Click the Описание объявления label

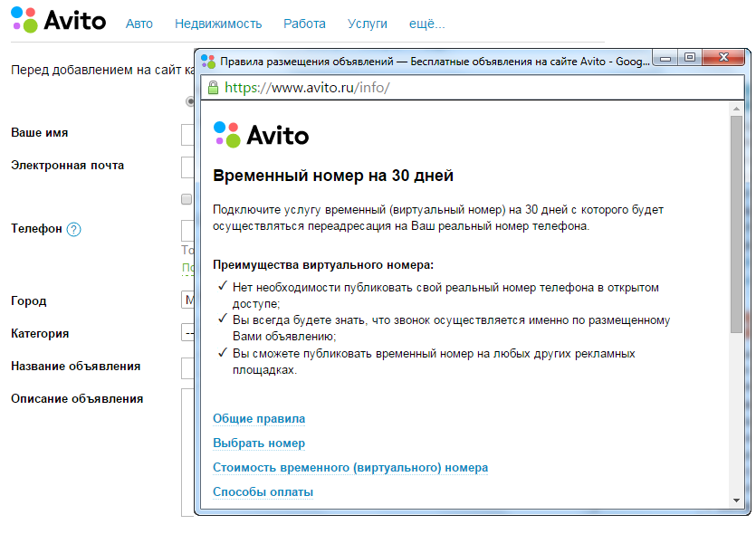[x=77, y=399]
